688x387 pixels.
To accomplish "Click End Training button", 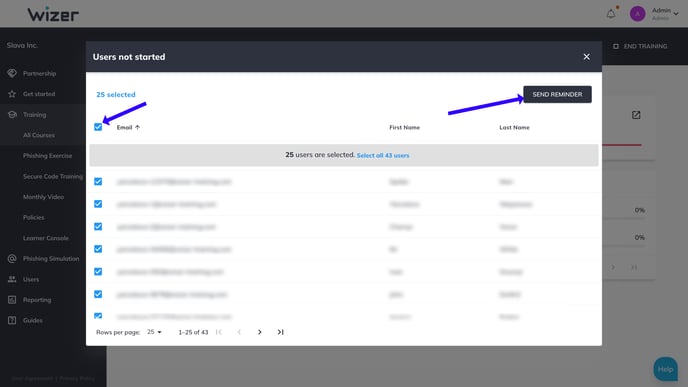I will [640, 46].
